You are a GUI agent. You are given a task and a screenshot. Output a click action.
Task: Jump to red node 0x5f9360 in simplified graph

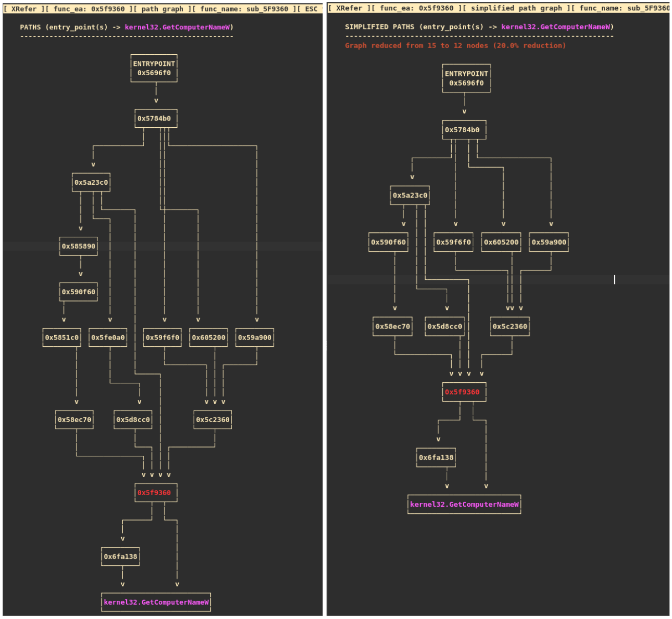464,392
